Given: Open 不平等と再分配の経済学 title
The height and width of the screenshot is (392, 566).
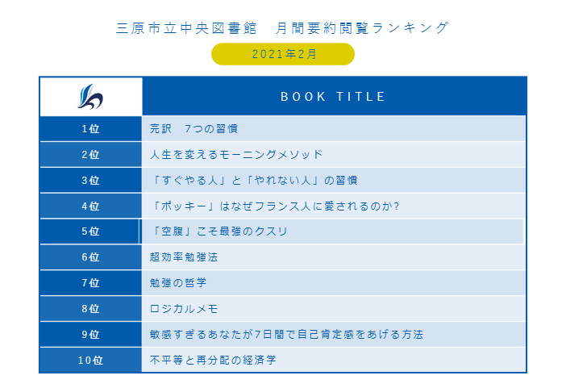Looking at the screenshot, I should point(213,360).
